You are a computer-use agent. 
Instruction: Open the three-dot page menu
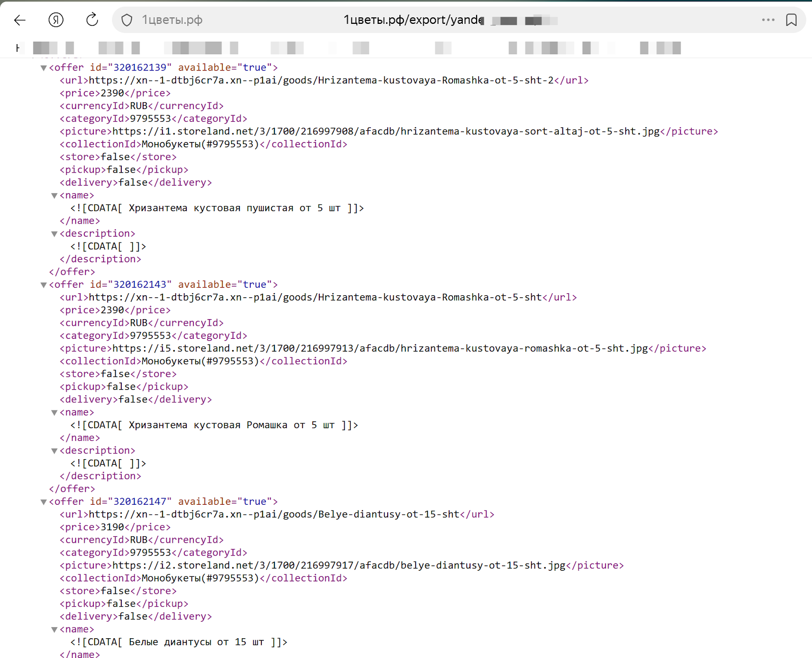tap(768, 20)
